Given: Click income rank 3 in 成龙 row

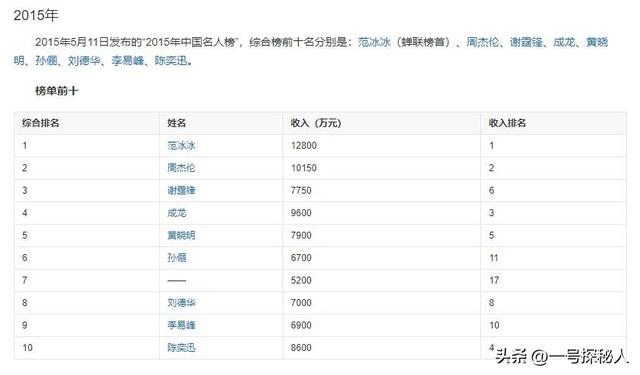Looking at the screenshot, I should [x=491, y=213].
